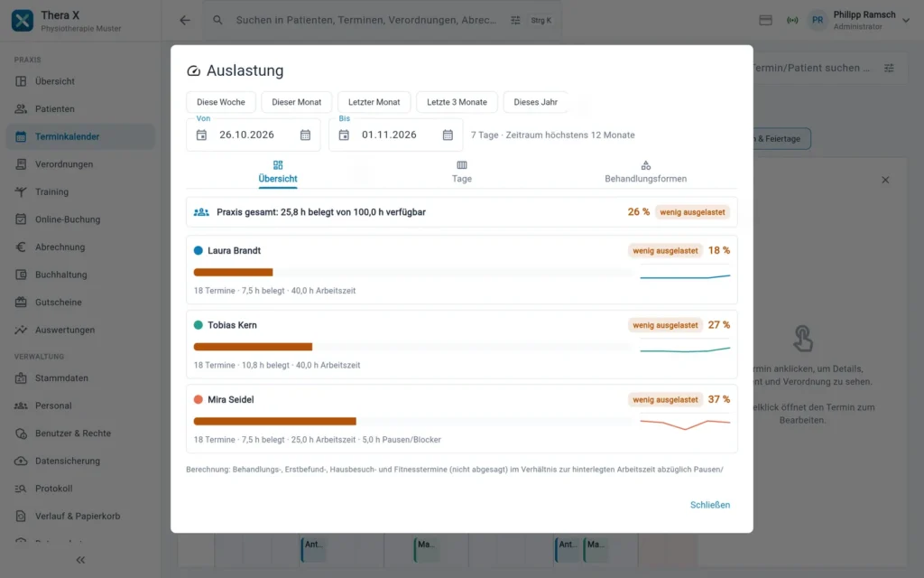
Task: Open Auswertungen in the sidebar
Action: (80, 331)
